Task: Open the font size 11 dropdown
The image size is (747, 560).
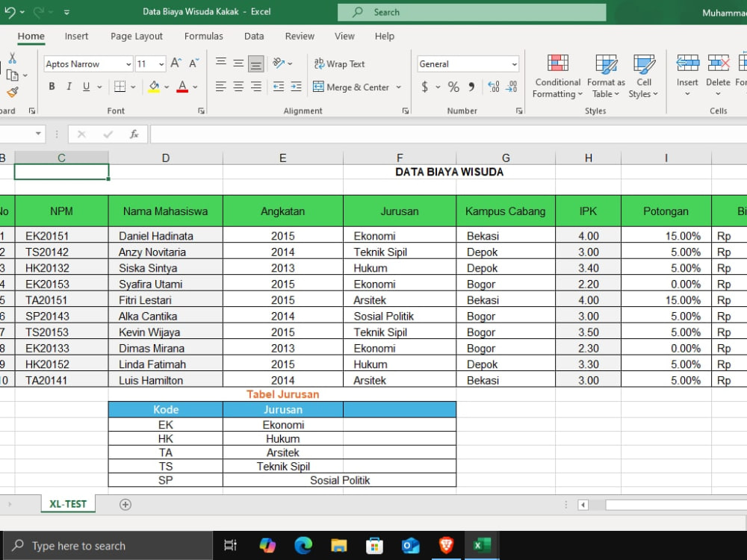Action: (161, 63)
